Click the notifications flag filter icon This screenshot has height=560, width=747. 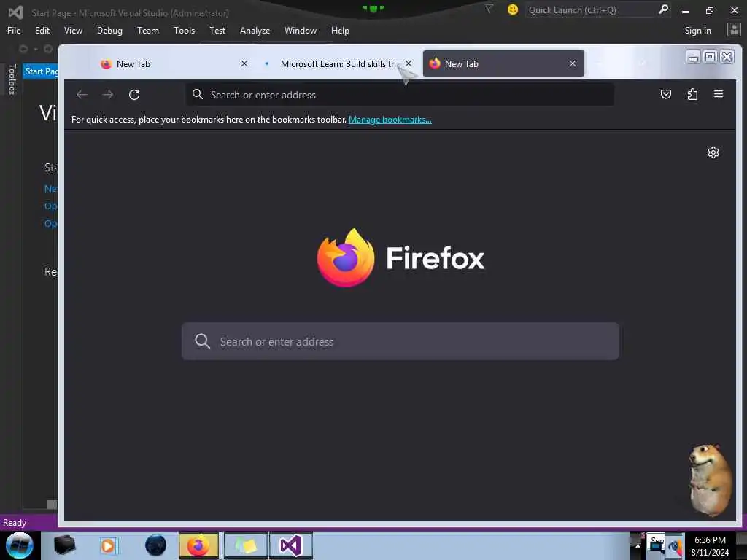pyautogui.click(x=489, y=9)
